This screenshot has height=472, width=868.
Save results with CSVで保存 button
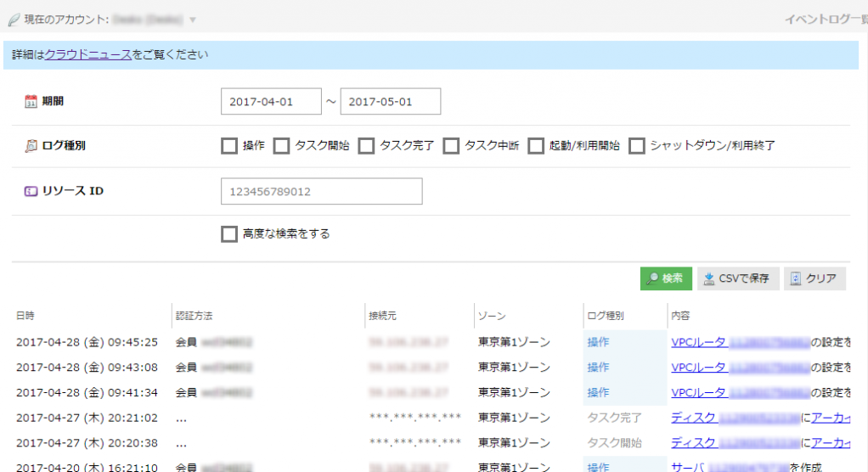click(737, 278)
